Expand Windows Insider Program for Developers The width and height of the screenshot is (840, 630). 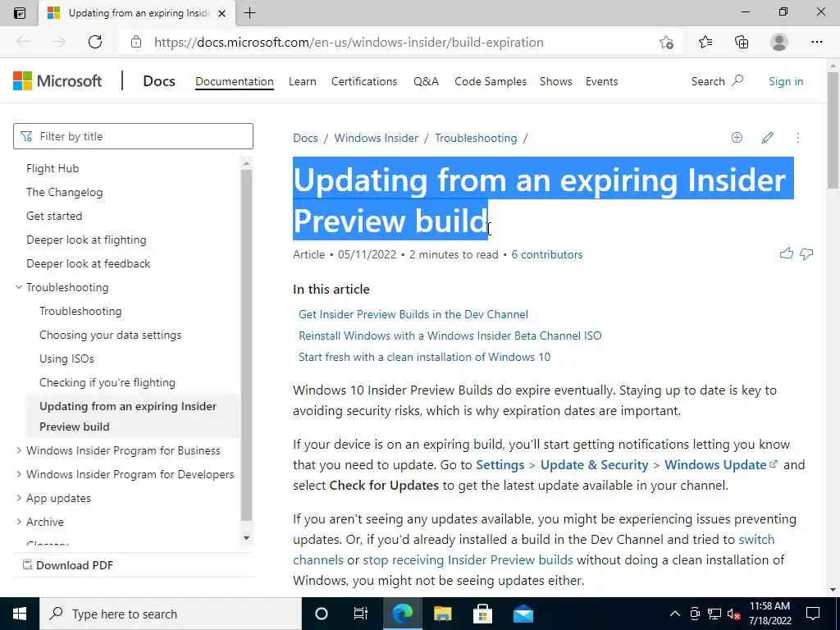(19, 473)
